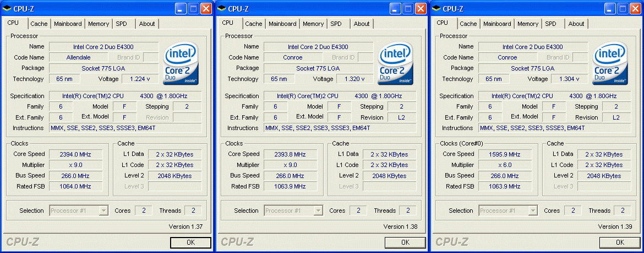Open the Memory tab in version 1.39 window
Viewport: 644px width, 253px height.
coord(528,24)
